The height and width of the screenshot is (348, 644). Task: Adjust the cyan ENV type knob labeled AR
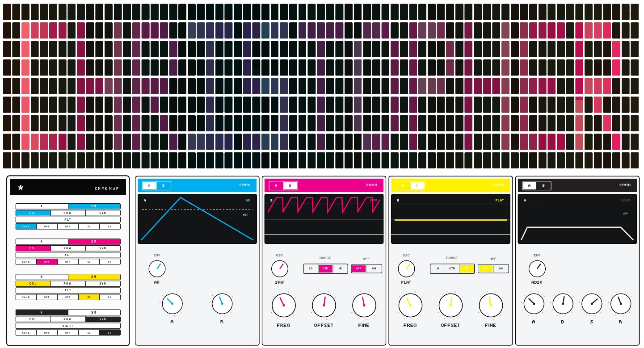157,268
